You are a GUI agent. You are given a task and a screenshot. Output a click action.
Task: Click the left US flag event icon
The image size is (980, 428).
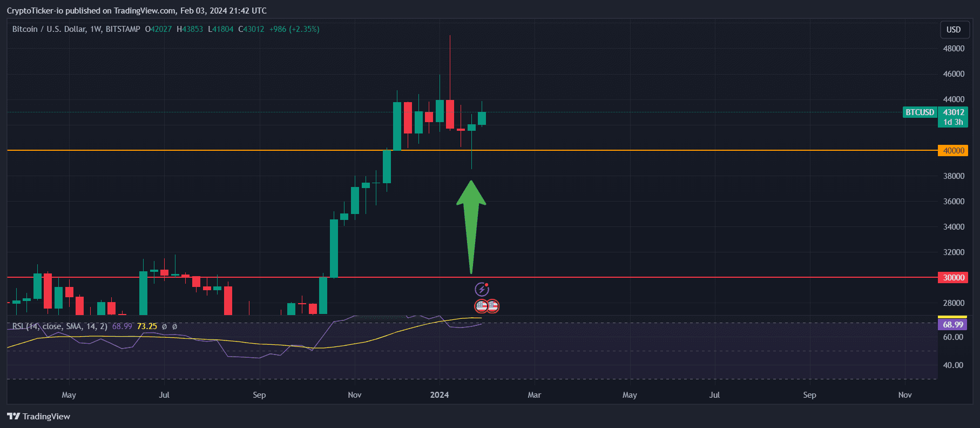(x=481, y=306)
